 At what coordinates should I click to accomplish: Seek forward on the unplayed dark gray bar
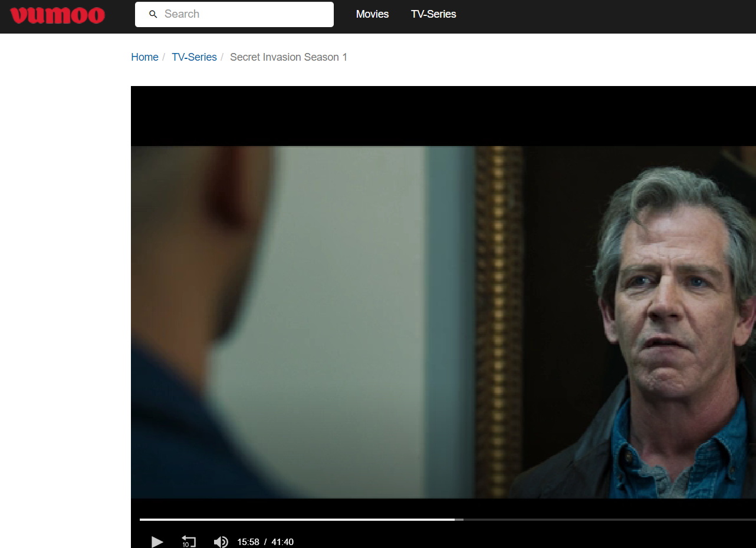pyautogui.click(x=607, y=520)
